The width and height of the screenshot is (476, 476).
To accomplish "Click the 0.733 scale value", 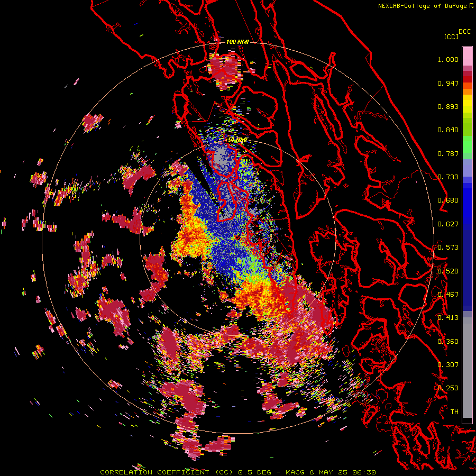I will (x=448, y=177).
